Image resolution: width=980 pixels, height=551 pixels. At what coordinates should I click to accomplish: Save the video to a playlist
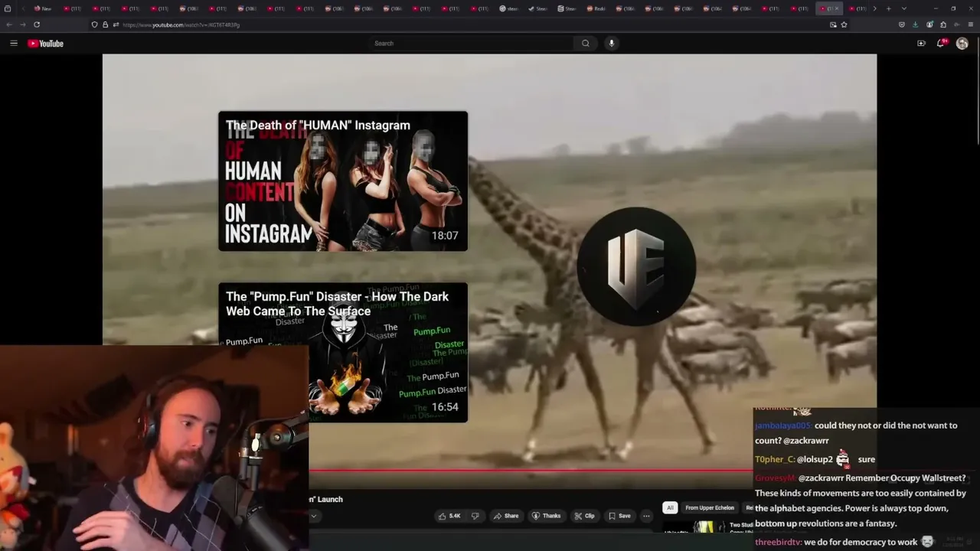pos(619,516)
